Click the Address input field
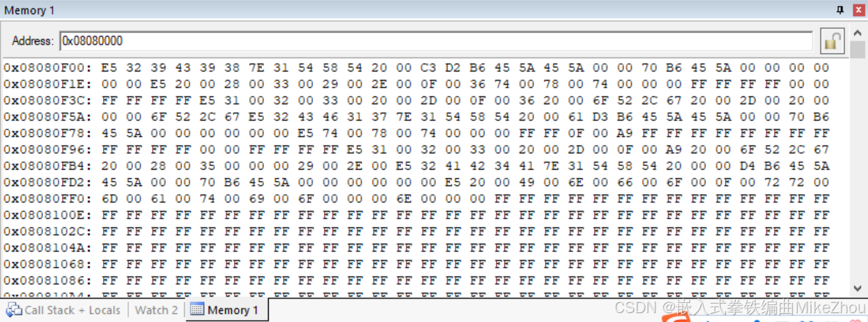 [436, 41]
